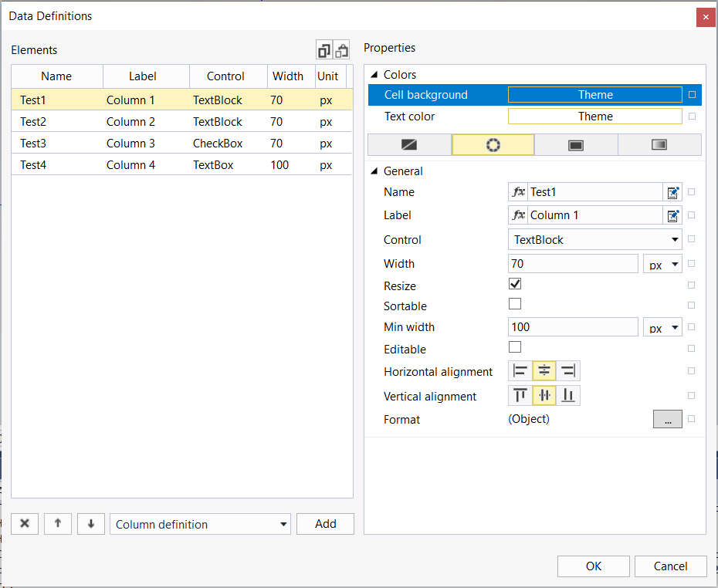718x588 pixels.
Task: Collapse the Colors section
Action: coord(374,75)
